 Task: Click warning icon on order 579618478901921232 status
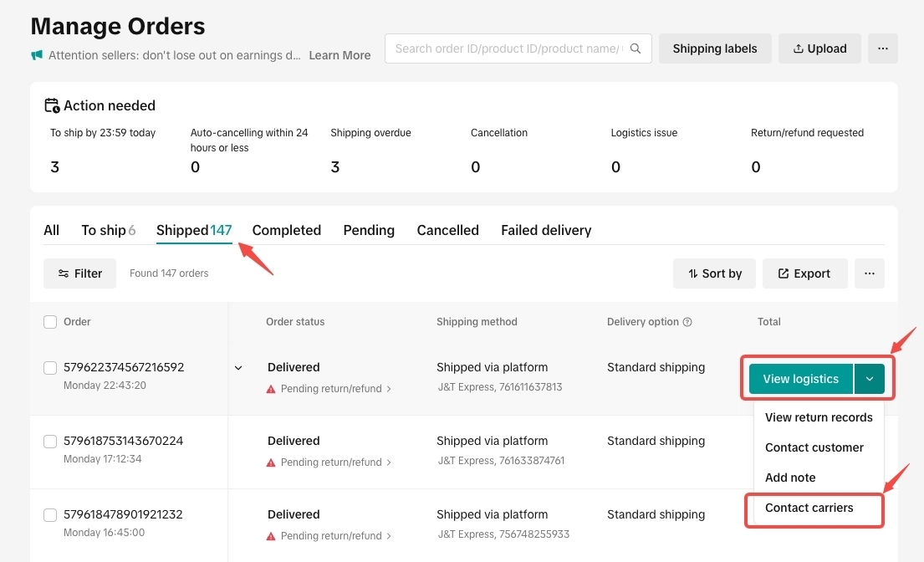[271, 536]
